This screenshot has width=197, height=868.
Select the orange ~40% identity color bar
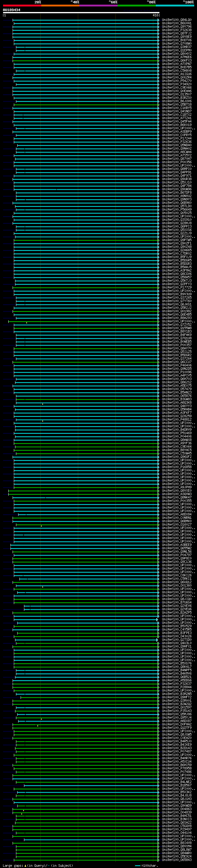pos(60,6)
